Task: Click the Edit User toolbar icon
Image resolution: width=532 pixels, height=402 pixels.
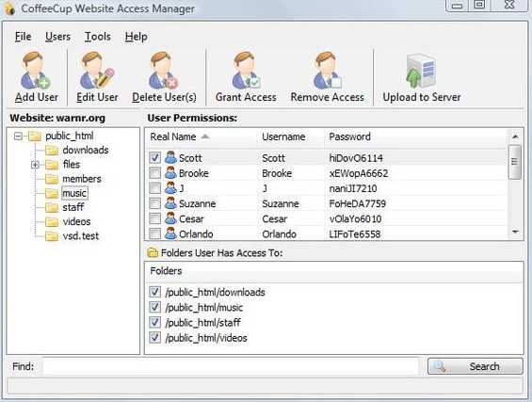Action: 97,71
